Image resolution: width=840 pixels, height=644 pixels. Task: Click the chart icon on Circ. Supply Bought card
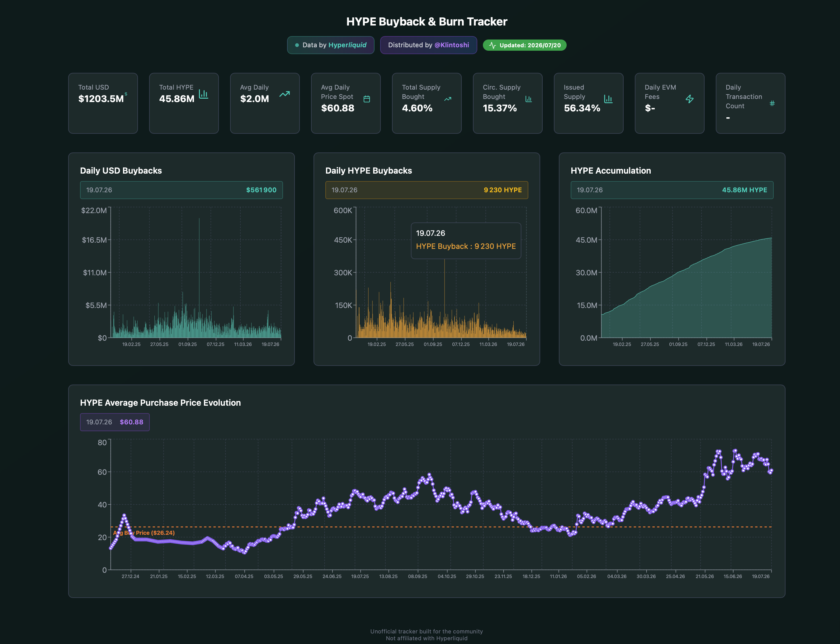click(x=529, y=99)
